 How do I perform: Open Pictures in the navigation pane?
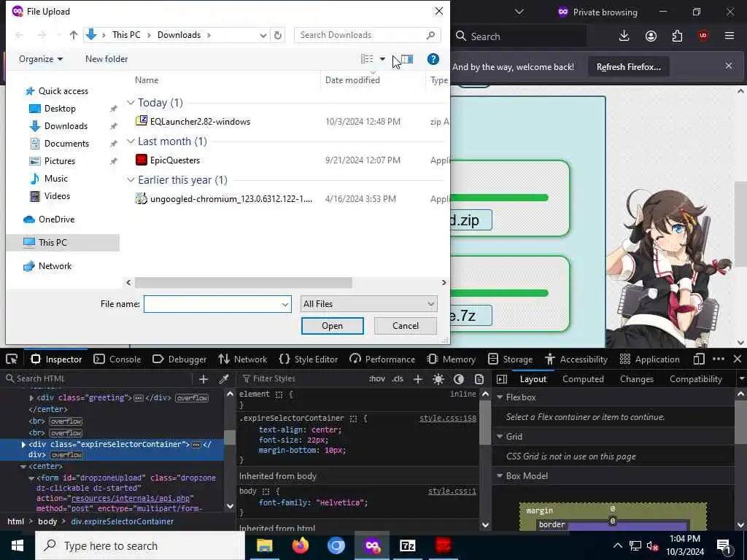(x=60, y=161)
